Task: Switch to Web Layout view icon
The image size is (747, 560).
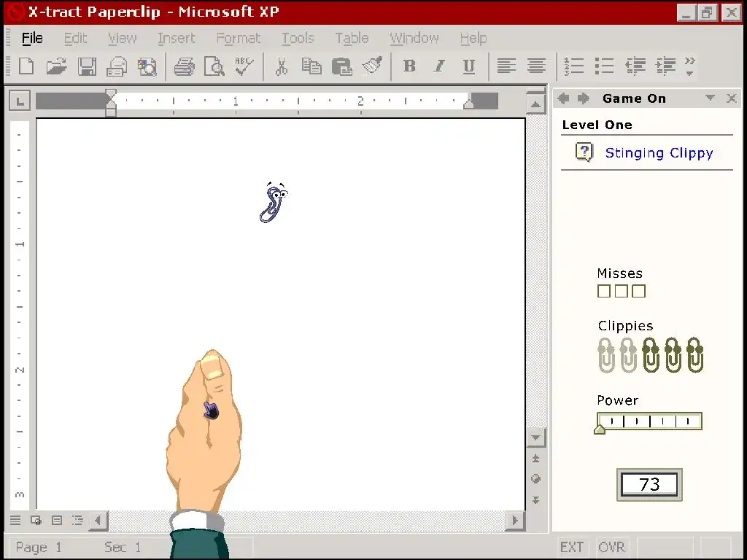Action: click(36, 520)
